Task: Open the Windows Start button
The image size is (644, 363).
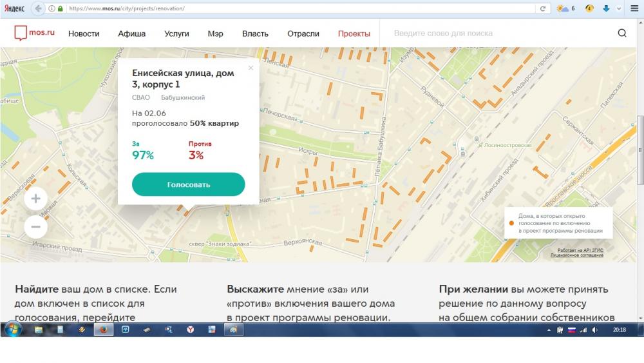Action: point(12,329)
